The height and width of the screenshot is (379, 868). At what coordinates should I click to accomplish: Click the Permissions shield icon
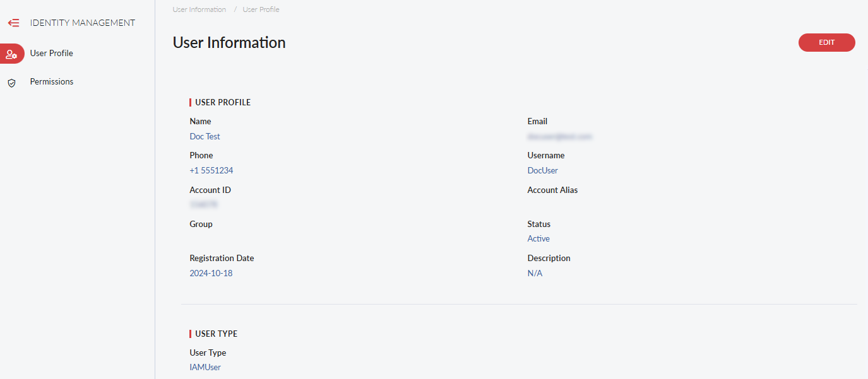(x=11, y=83)
